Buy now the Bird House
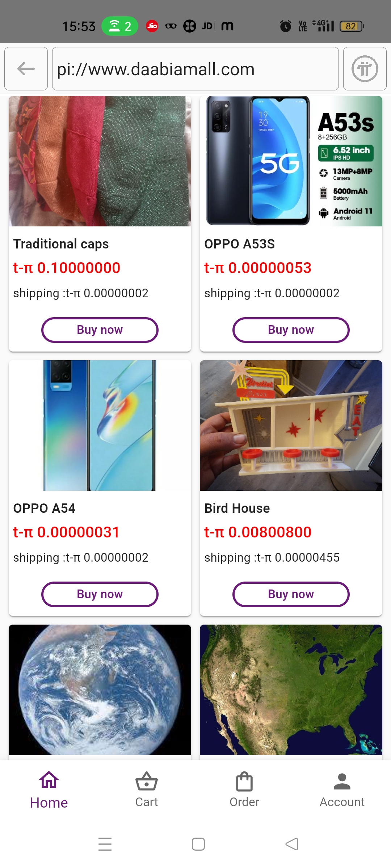Screen dimensions: 391x868 click(291, 594)
